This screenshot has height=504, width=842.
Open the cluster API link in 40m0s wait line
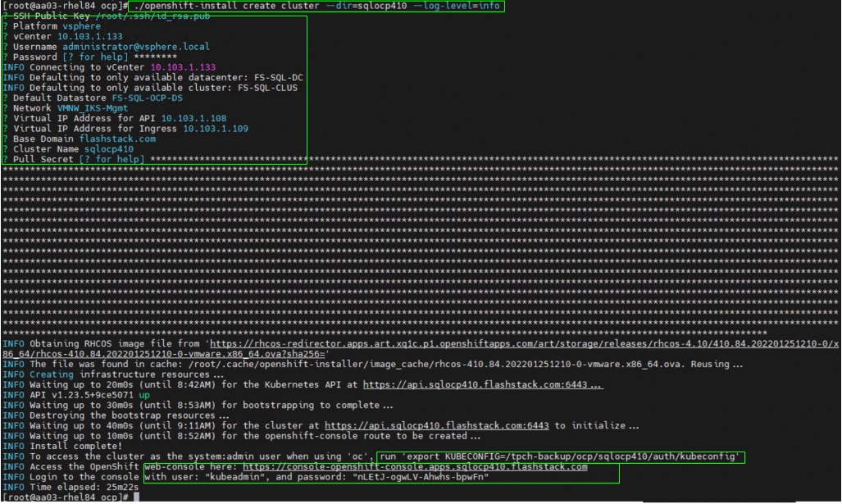coord(436,425)
